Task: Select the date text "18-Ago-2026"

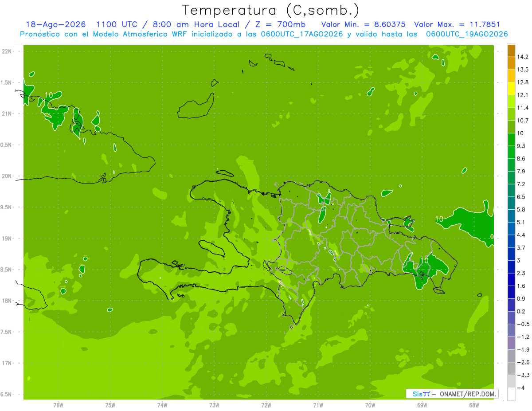Action: tap(56, 24)
